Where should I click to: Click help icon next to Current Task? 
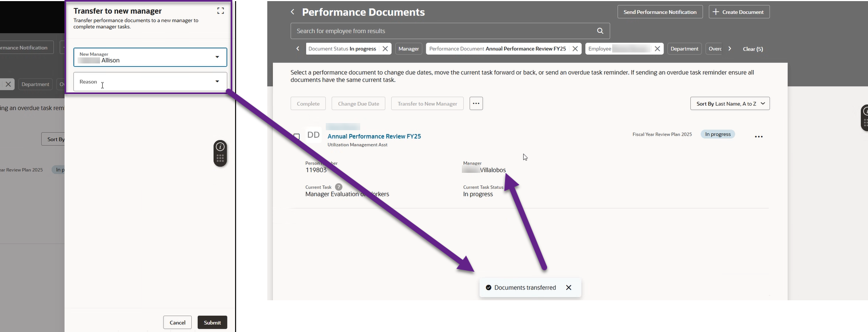tap(338, 187)
